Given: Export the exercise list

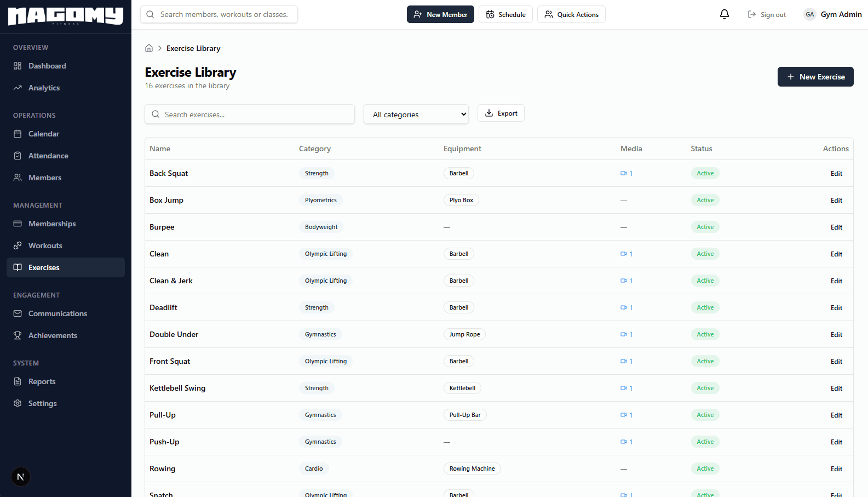Looking at the screenshot, I should click(501, 113).
